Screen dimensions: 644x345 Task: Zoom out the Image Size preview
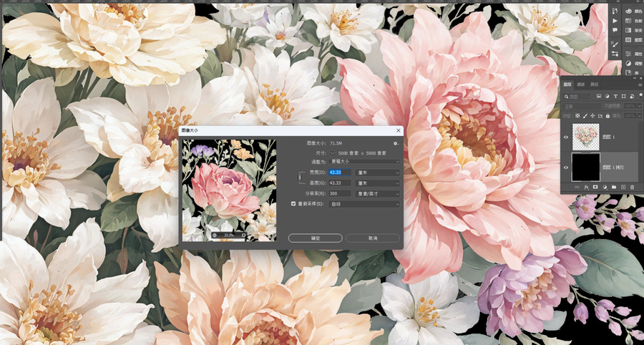(x=215, y=235)
